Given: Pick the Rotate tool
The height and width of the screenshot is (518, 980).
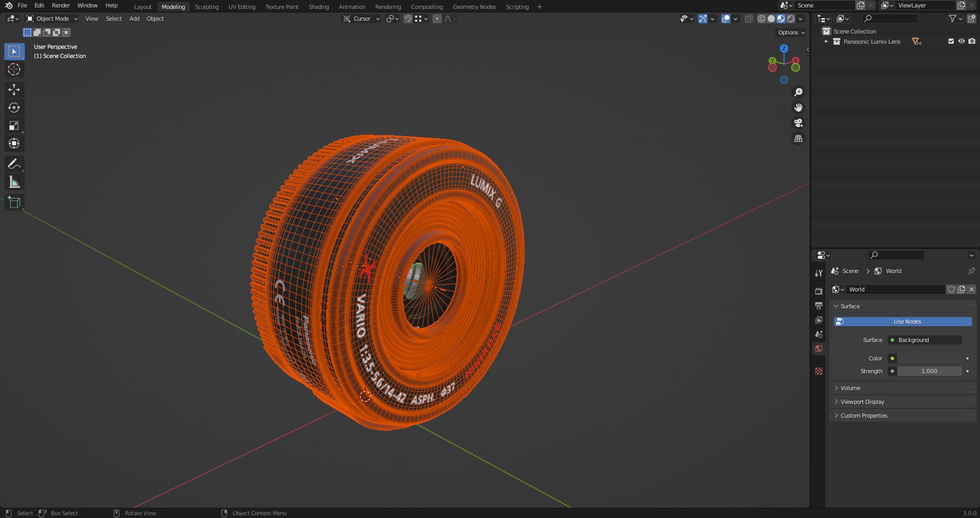Looking at the screenshot, I should coord(14,108).
